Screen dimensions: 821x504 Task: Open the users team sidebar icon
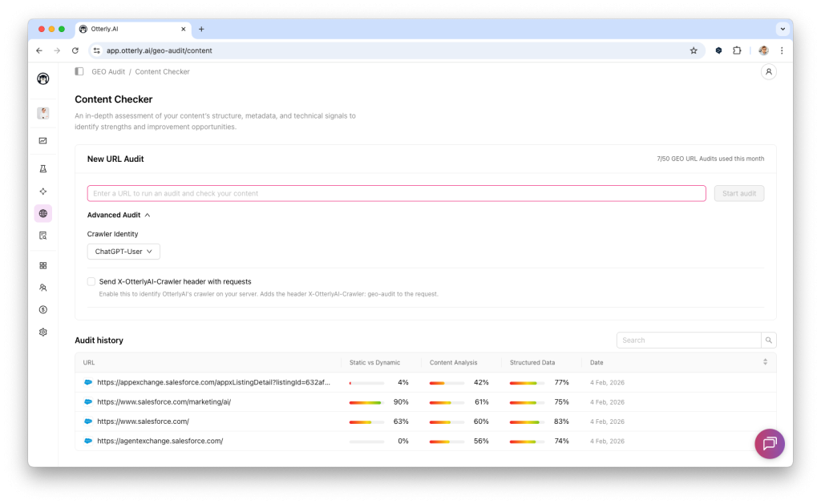43,288
